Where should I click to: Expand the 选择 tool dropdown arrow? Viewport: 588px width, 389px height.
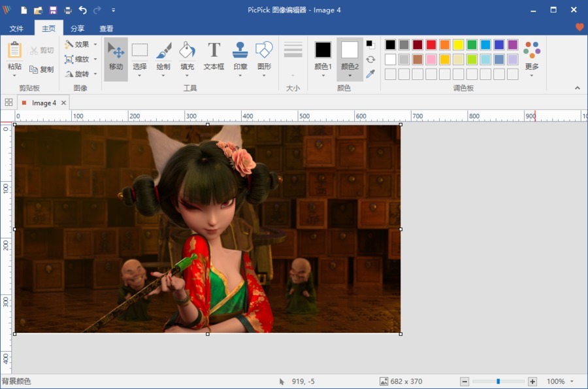(x=140, y=76)
